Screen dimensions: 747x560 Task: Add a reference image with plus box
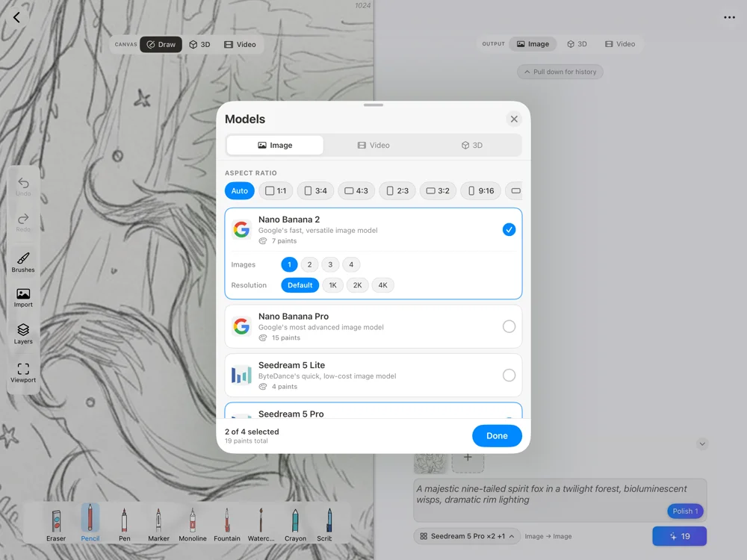pyautogui.click(x=468, y=459)
